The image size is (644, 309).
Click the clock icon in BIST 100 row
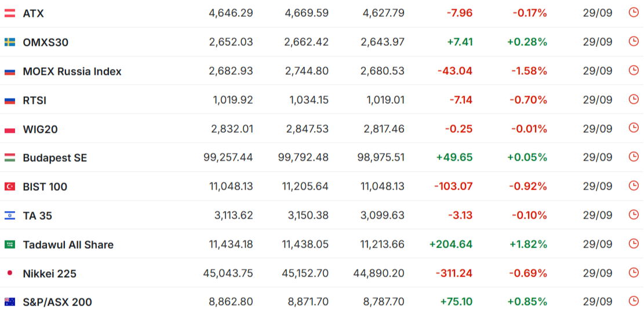click(634, 186)
